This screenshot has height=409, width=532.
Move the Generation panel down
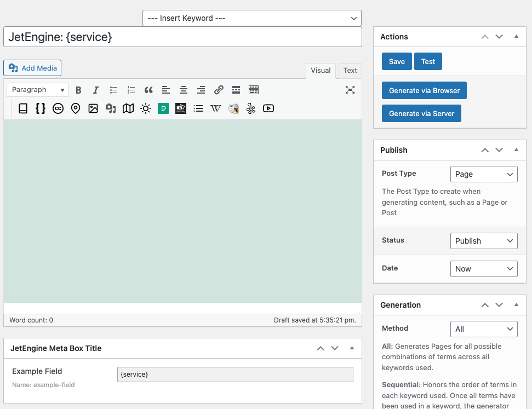click(x=499, y=305)
